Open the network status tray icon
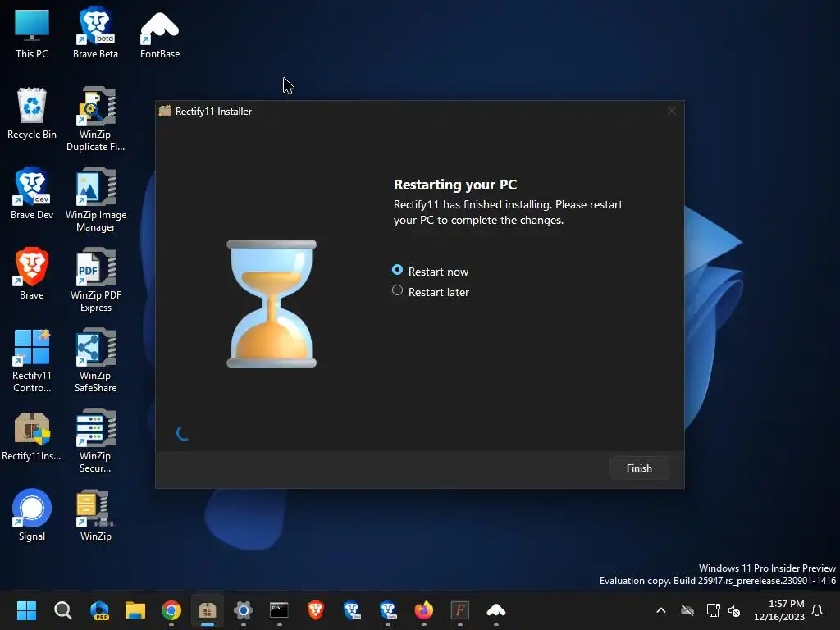840x630 pixels. coord(713,610)
